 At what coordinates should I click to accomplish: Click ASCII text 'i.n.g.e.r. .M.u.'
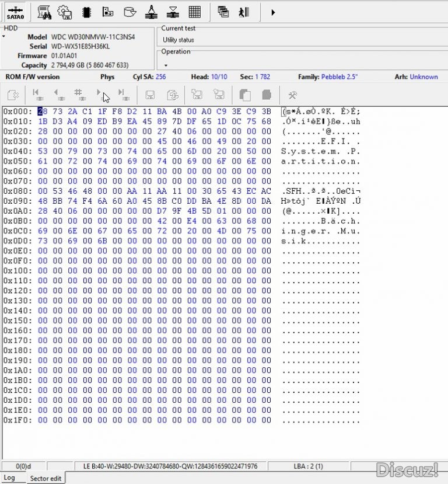320,231
